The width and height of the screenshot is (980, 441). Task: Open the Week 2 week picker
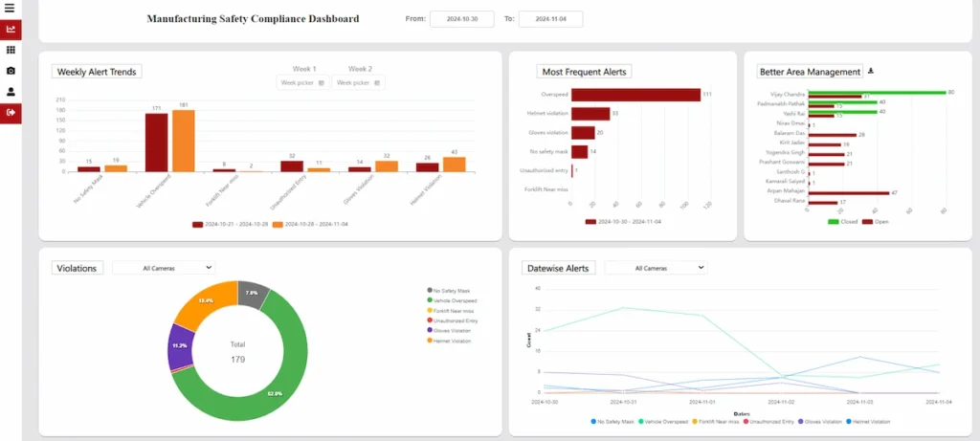(360, 83)
